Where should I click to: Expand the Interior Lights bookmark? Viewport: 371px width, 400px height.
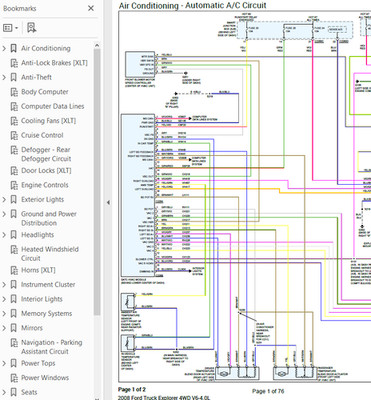[4, 299]
